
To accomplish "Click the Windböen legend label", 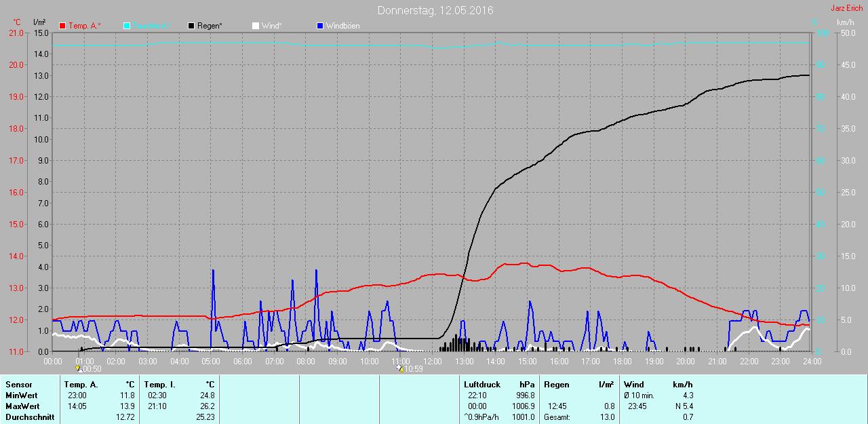I will click(343, 26).
